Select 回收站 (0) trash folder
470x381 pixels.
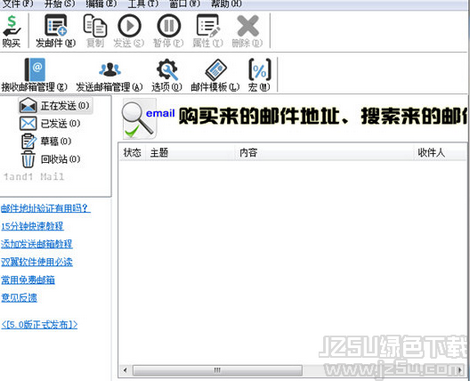tap(51, 159)
